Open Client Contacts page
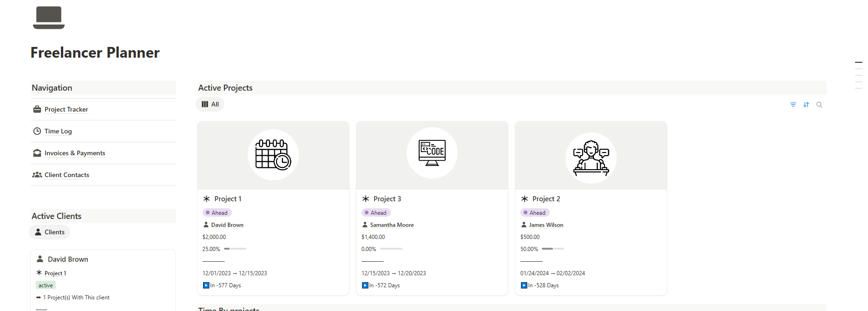 point(67,175)
